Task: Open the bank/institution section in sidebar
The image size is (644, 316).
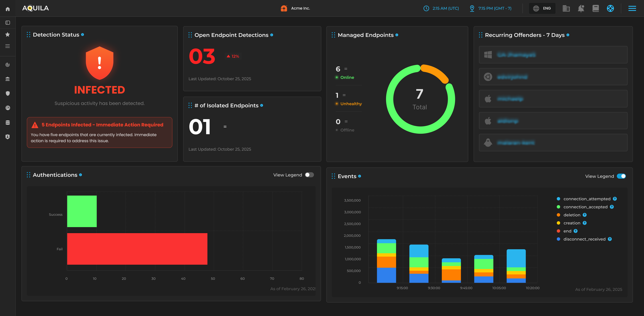Action: coord(8,79)
